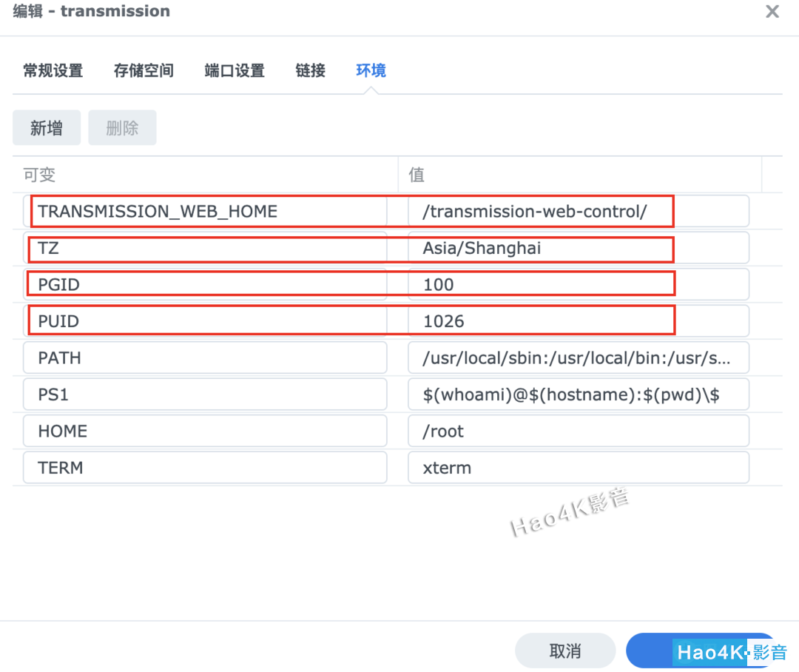Edit the /root value field
The height and width of the screenshot is (672, 799).
click(579, 431)
